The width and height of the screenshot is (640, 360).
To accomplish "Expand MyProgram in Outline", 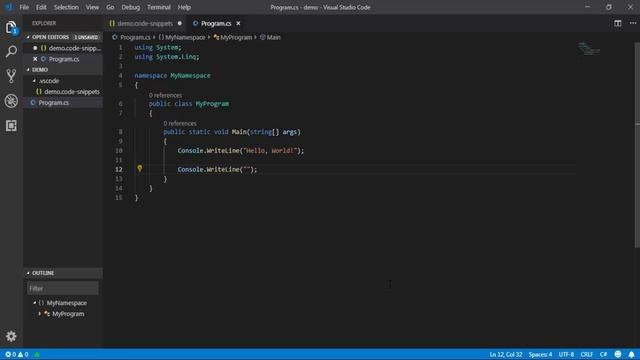I will (40, 314).
